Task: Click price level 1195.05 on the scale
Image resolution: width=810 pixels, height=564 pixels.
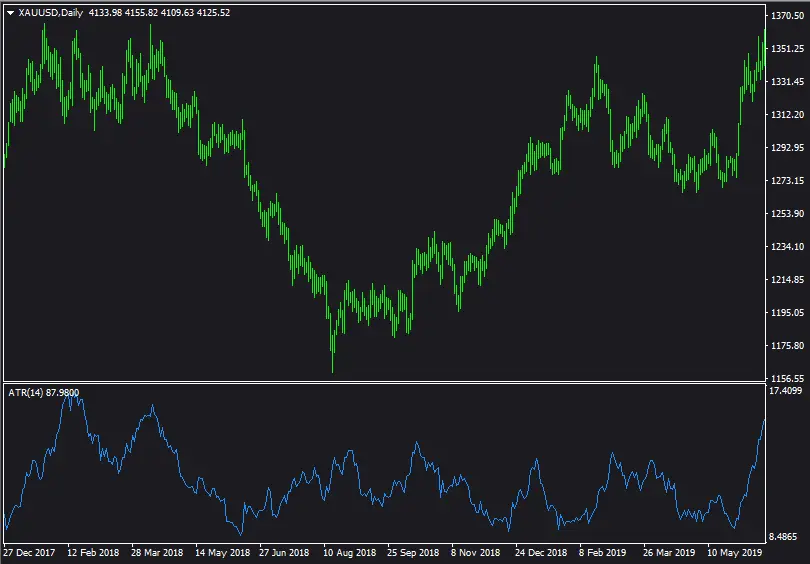Action: [787, 313]
